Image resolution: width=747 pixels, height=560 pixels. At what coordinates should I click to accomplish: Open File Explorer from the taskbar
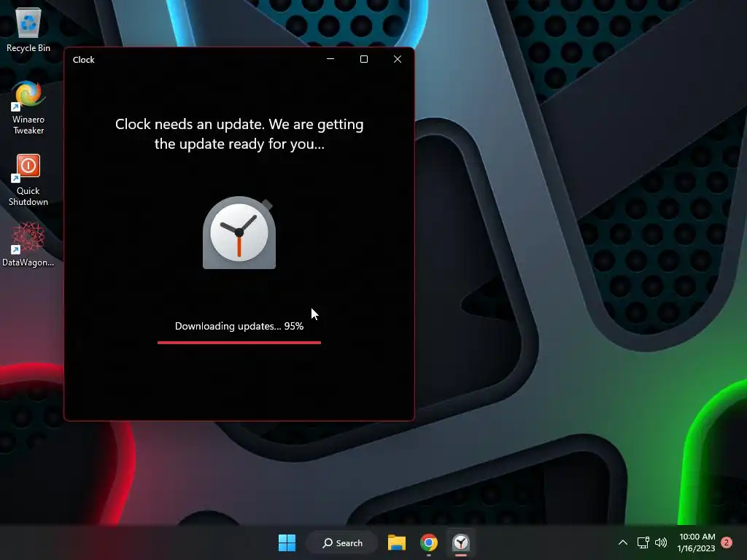click(396, 542)
